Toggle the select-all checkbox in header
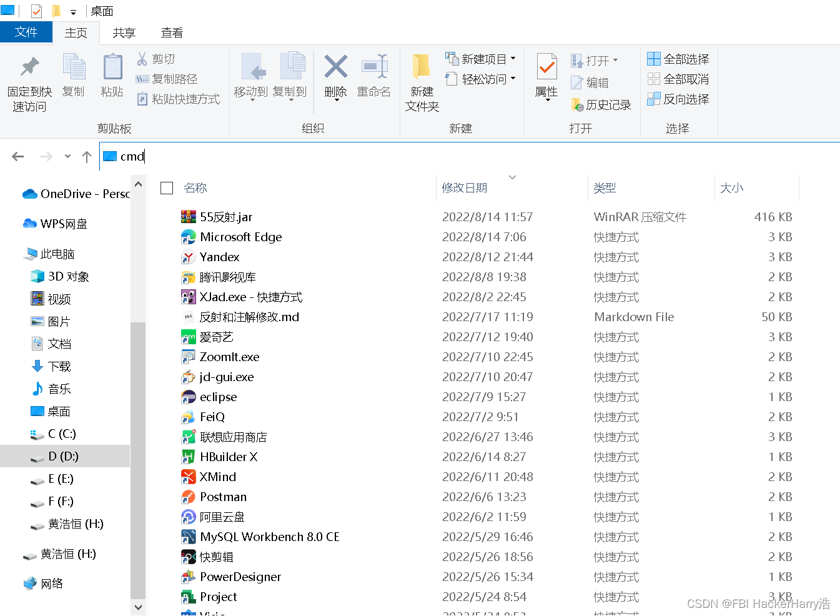The width and height of the screenshot is (840, 616). (167, 188)
